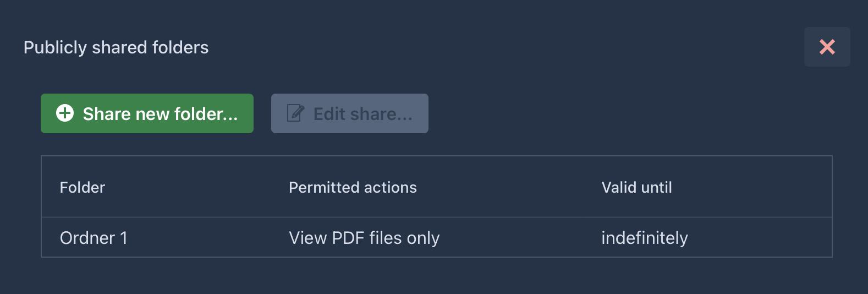
Task: Click the word Publicly in the heading
Action: [55, 47]
